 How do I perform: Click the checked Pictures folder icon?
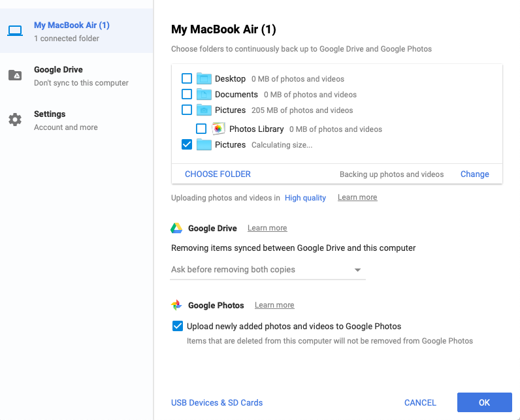[x=204, y=144]
